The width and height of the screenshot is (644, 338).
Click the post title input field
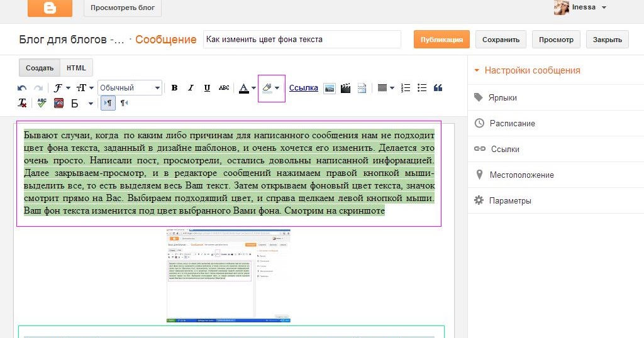tap(302, 40)
